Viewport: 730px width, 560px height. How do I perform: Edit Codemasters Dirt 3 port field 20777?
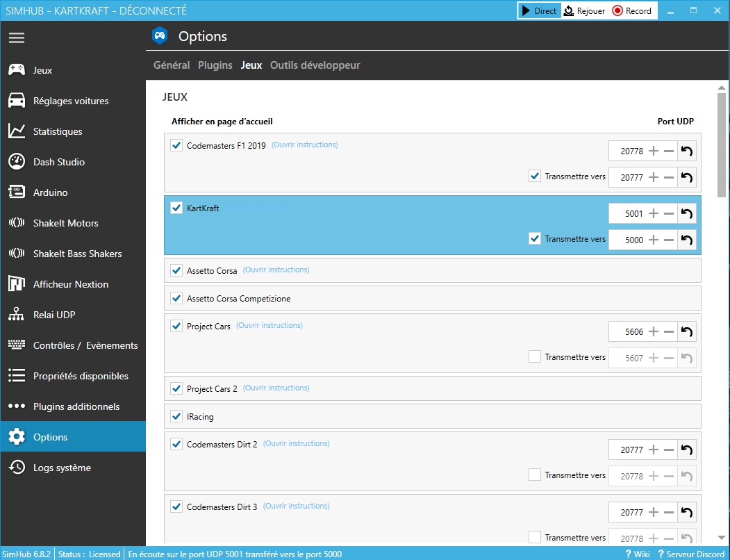click(x=628, y=513)
